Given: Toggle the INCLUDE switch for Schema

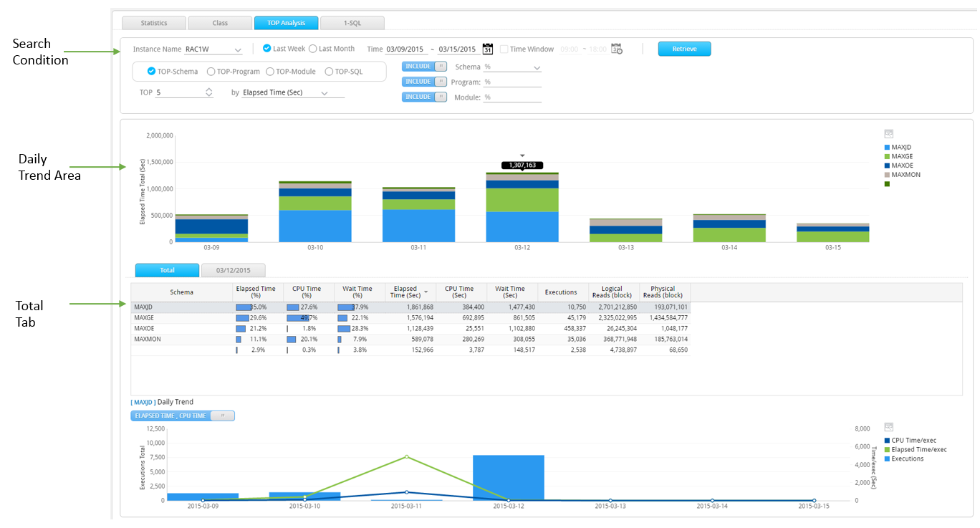Looking at the screenshot, I should (424, 66).
